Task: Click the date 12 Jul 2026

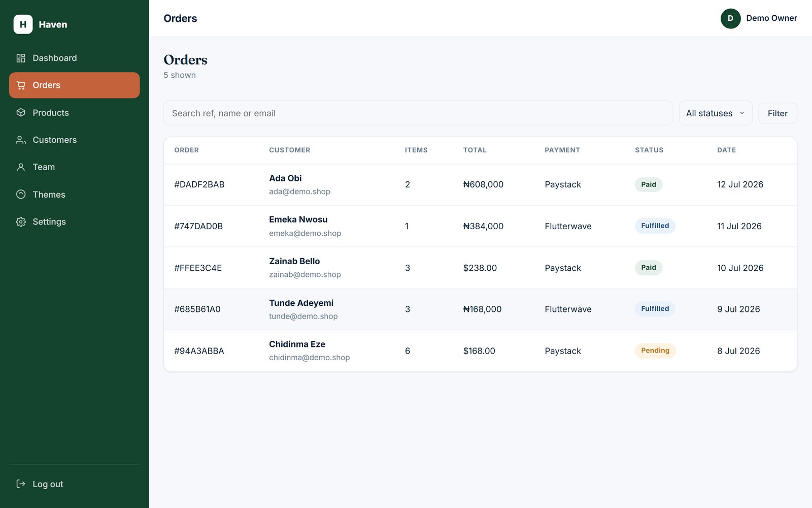Action: coord(740,184)
